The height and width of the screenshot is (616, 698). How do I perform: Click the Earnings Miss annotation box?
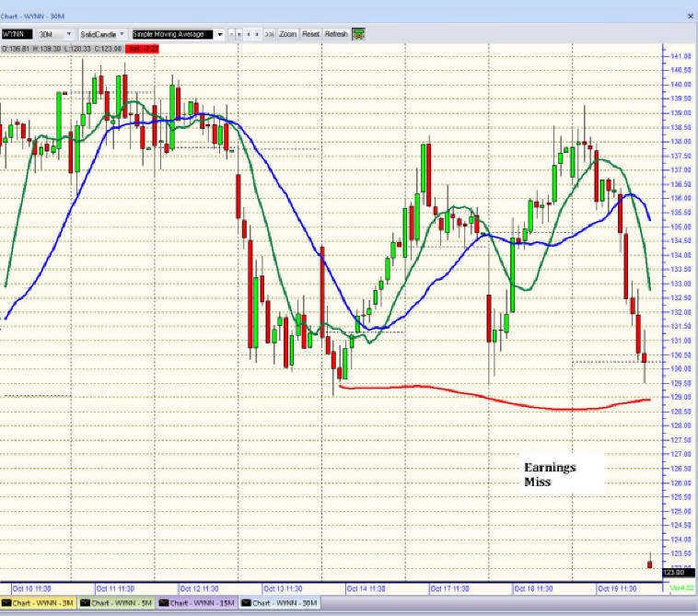[562, 473]
